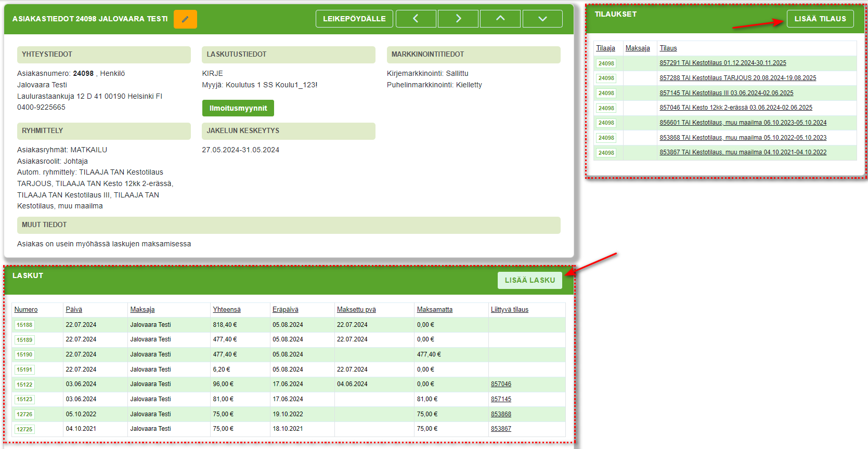Open invoice number 15191
This screenshot has width=868, height=449.
(x=24, y=369)
